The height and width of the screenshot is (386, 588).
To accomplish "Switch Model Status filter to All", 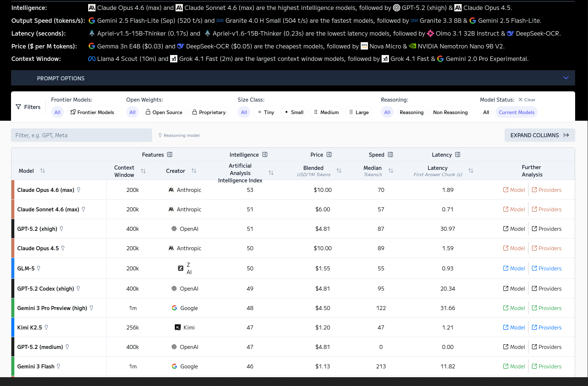I will pyautogui.click(x=486, y=112).
